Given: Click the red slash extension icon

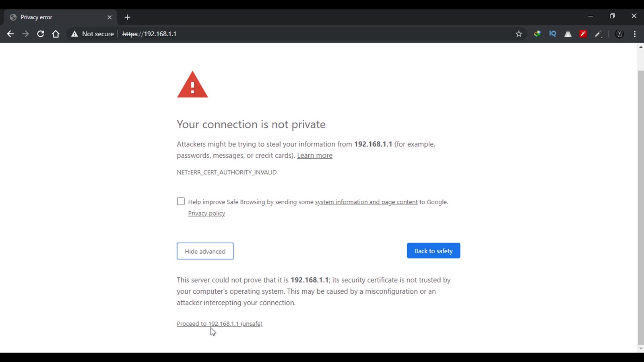Looking at the screenshot, I should [x=583, y=34].
